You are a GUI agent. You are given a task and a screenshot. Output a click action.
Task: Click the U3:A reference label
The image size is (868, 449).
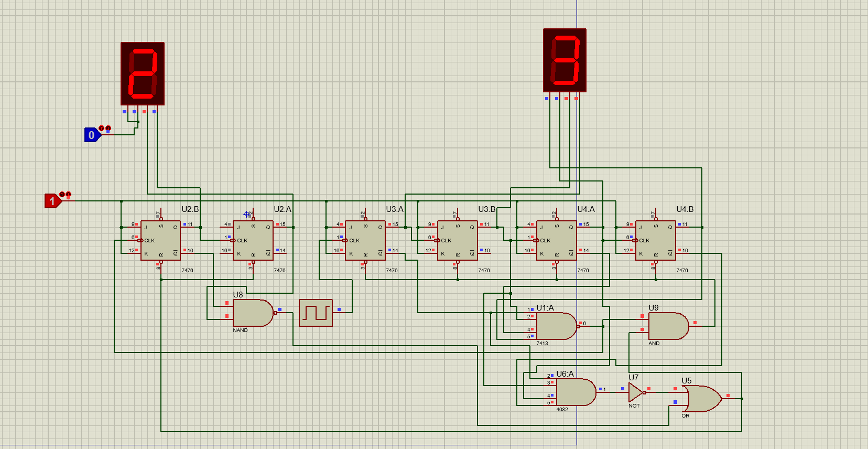click(395, 209)
